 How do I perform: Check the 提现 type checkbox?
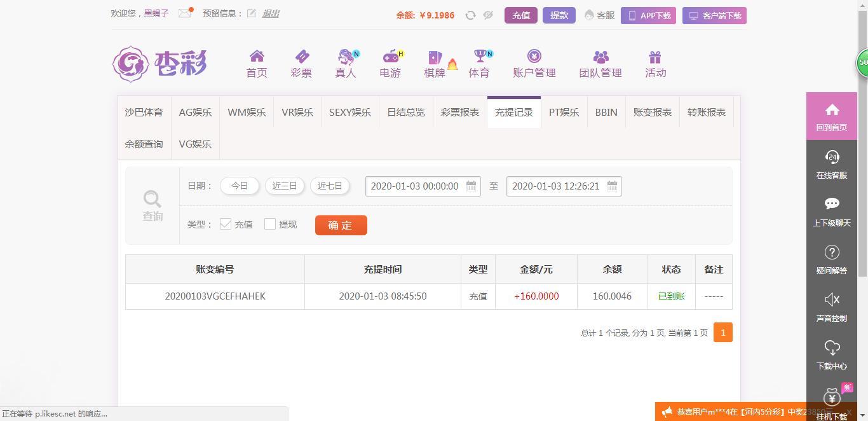point(270,224)
